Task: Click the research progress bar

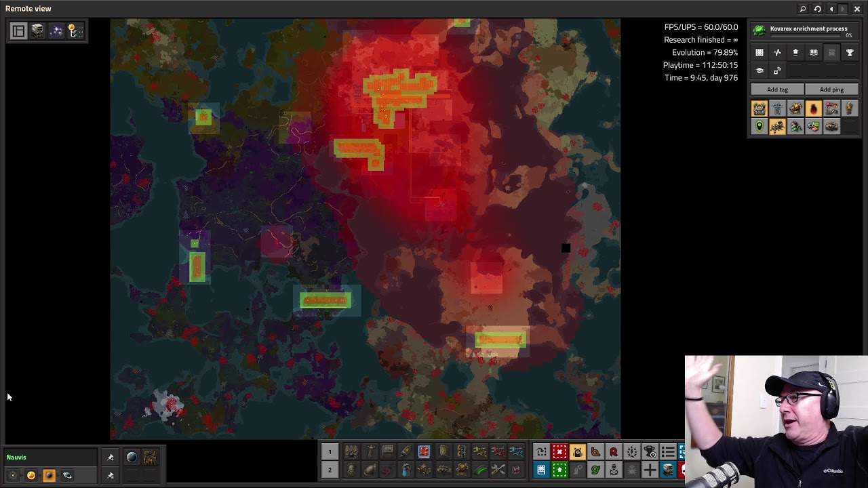Action: coord(804,37)
